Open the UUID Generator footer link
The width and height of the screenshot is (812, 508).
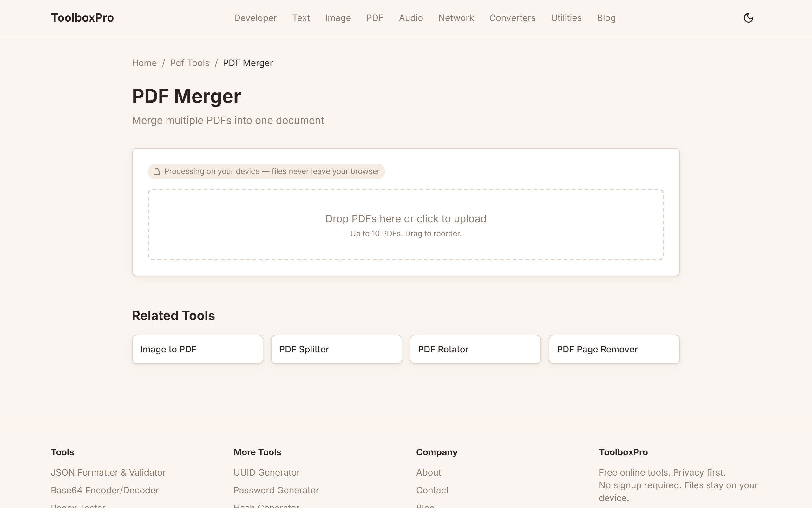click(x=267, y=472)
